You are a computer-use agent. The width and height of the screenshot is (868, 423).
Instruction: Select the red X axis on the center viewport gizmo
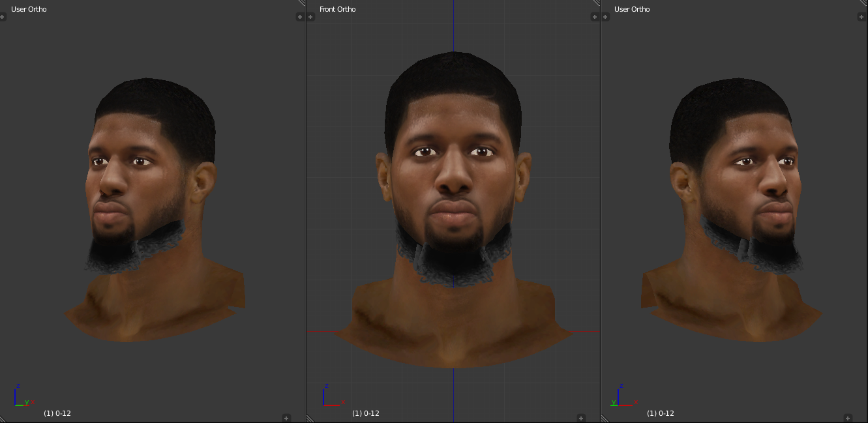(331, 405)
